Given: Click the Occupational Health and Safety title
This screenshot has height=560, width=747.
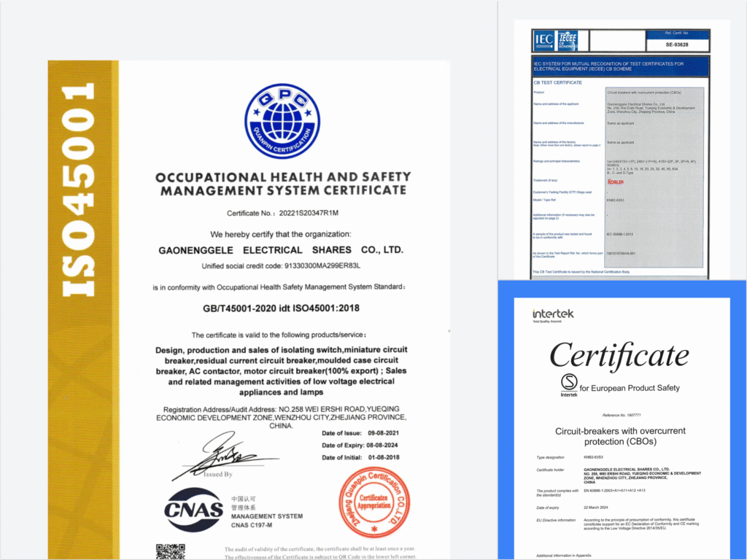Looking at the screenshot, I should coord(283,184).
